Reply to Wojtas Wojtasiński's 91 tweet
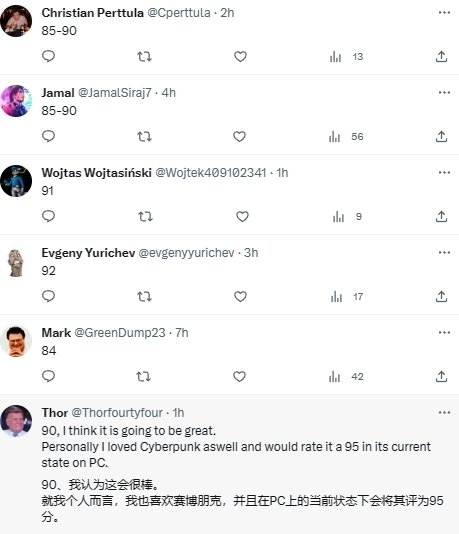Image resolution: width=459 pixels, height=534 pixels. (x=48, y=216)
